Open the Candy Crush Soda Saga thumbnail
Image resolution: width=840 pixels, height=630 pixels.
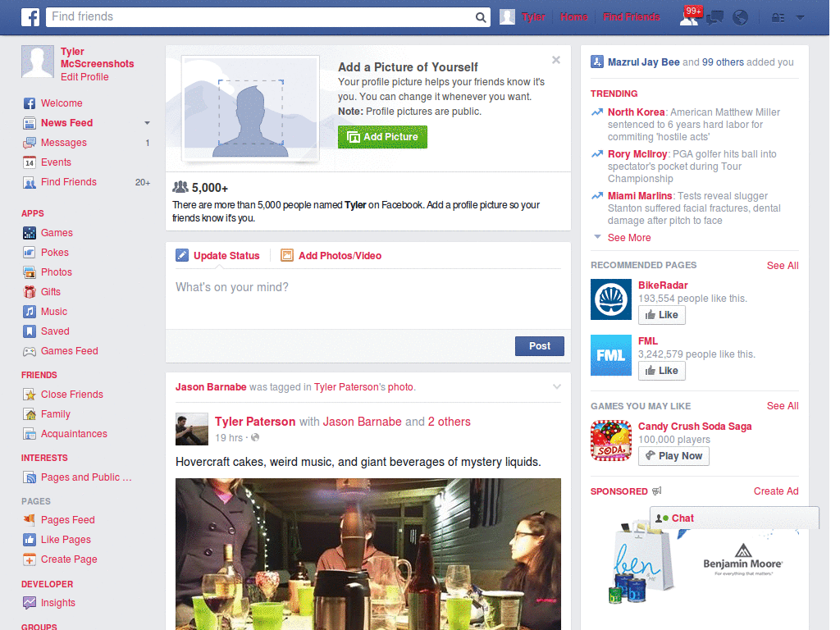pyautogui.click(x=611, y=441)
